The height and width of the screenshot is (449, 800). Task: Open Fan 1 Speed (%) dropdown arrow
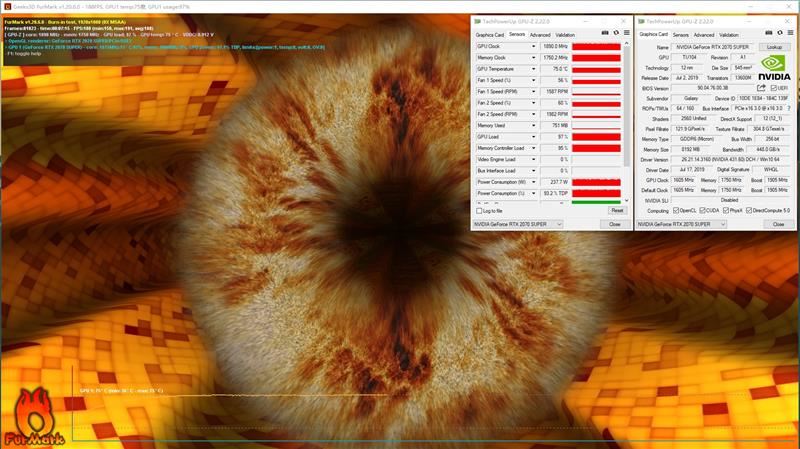[x=534, y=80]
